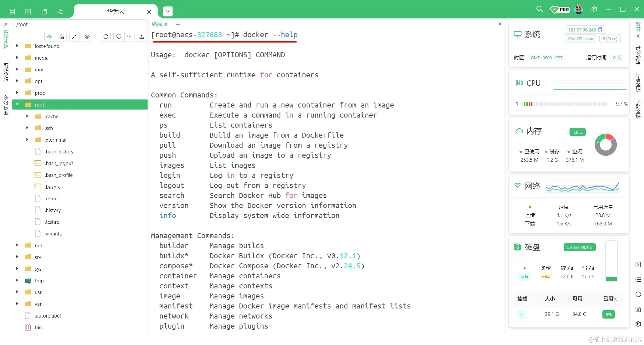Viewport: 644px width, 345px height.
Task: Switch to the 华为云 session tab
Action: [116, 12]
